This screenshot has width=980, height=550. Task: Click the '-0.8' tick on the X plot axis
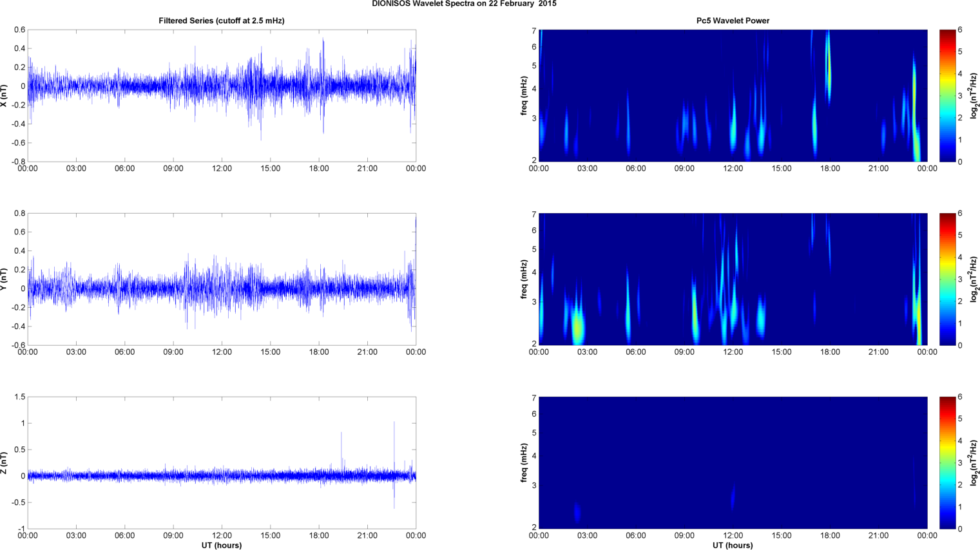(18, 162)
